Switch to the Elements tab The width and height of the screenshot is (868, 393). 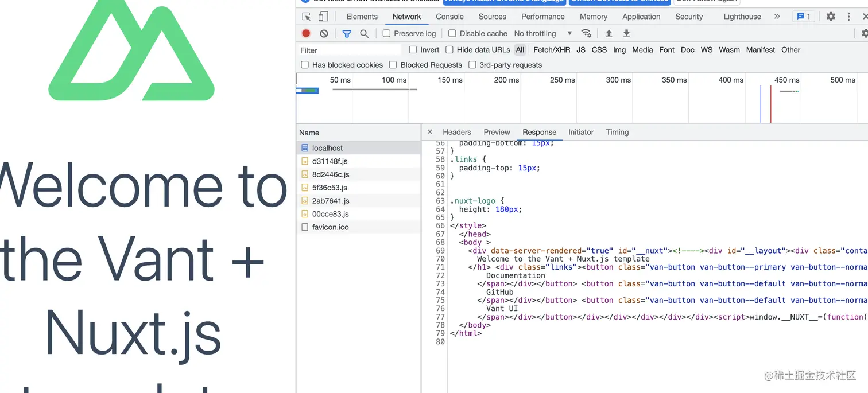click(362, 17)
